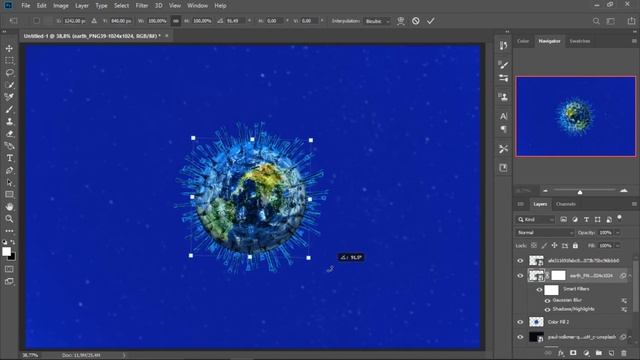Click the delete layer trash icon
The image size is (640, 360).
(624, 353)
